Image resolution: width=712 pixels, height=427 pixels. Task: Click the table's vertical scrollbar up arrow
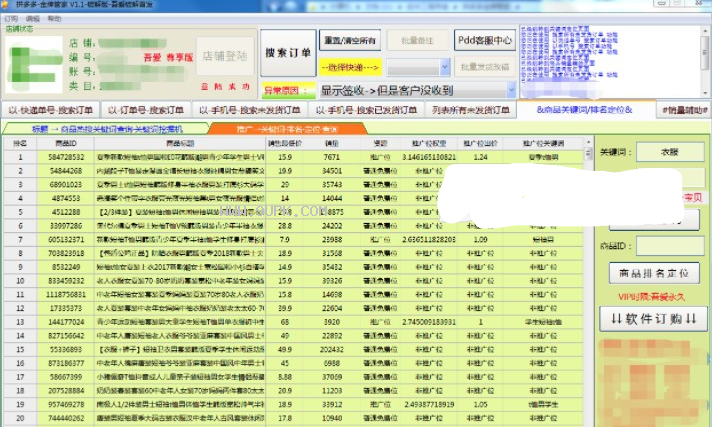point(588,142)
